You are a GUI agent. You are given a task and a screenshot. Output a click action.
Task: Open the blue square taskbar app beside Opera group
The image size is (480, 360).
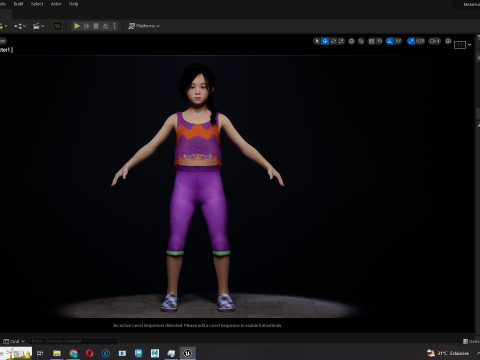pyautogui.click(x=122, y=353)
